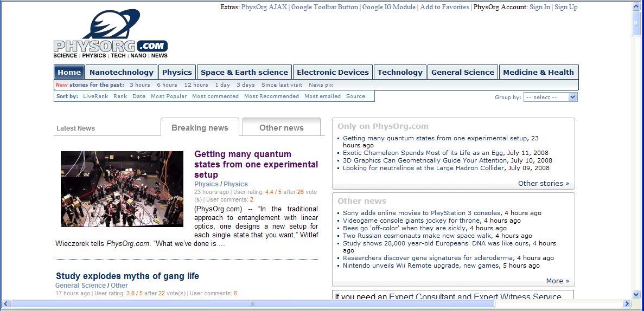Select the Breaking news tab
The height and width of the screenshot is (311, 644).
click(x=200, y=128)
